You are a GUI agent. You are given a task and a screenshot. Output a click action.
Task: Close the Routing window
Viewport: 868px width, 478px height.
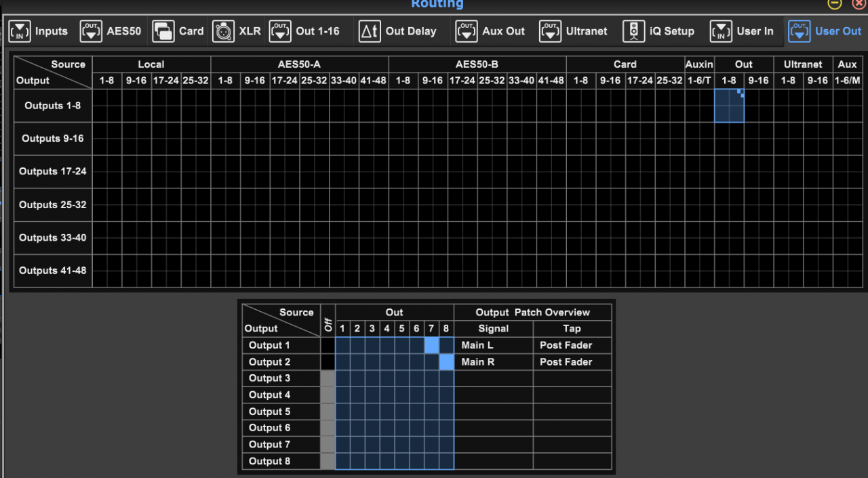pyautogui.click(x=859, y=3)
